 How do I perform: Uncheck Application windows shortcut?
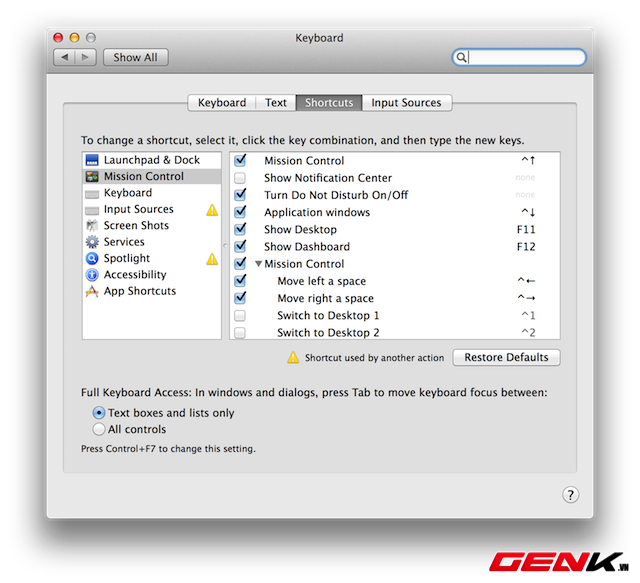[240, 211]
